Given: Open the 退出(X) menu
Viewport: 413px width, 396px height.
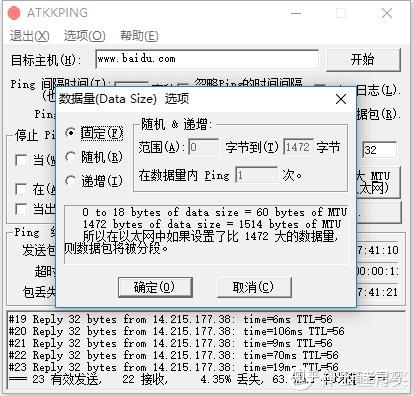Looking at the screenshot, I should click(x=30, y=36).
